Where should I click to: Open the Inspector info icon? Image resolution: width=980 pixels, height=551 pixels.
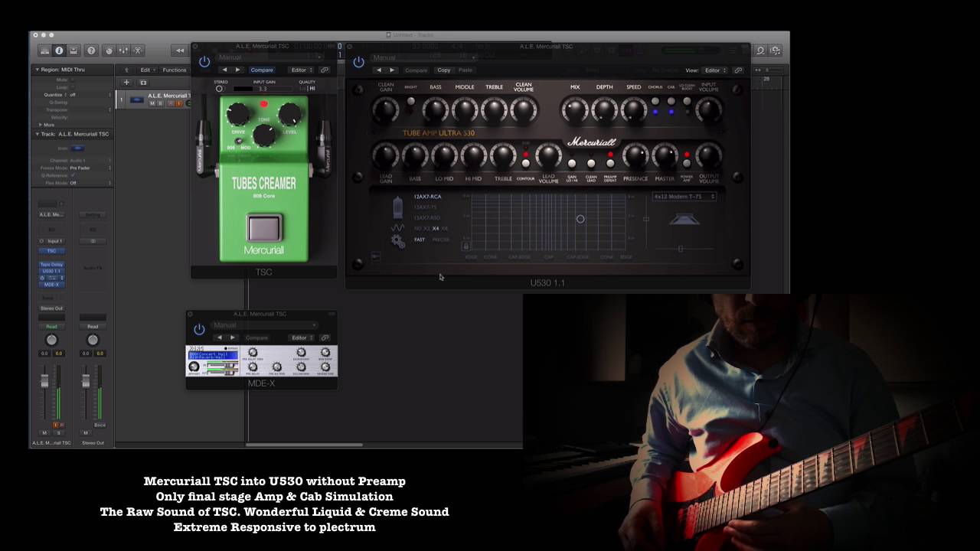(x=59, y=51)
